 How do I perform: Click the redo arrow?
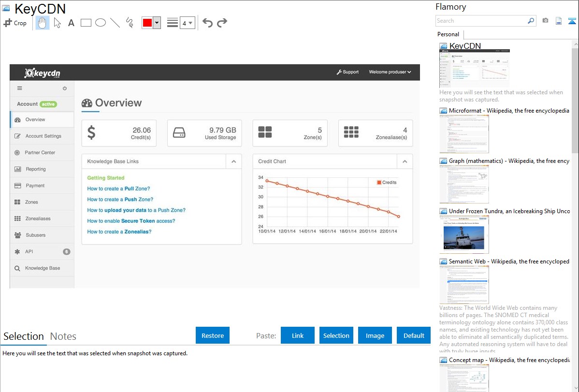pyautogui.click(x=222, y=23)
